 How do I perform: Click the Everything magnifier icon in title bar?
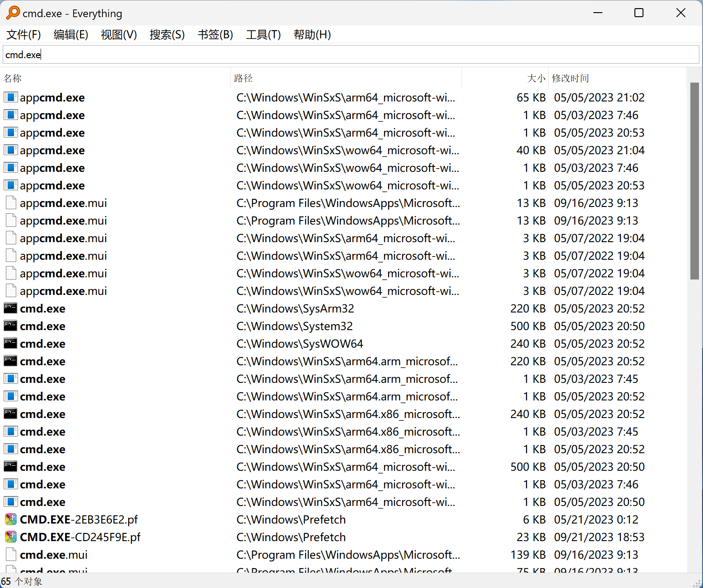[x=13, y=13]
